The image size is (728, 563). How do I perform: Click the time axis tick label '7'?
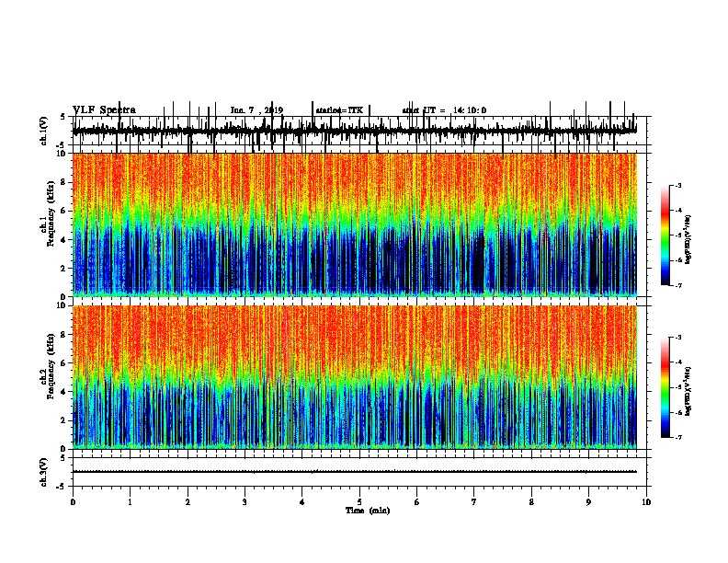[x=474, y=502]
